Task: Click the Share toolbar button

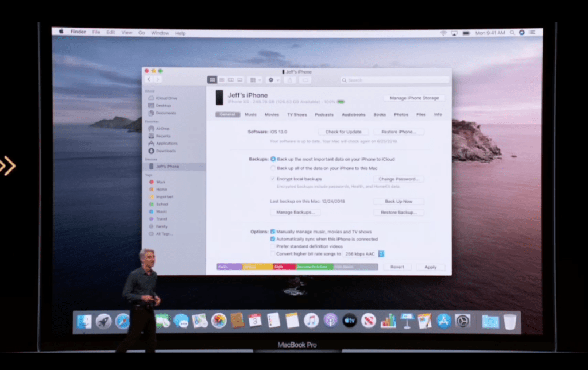Action: (289, 80)
